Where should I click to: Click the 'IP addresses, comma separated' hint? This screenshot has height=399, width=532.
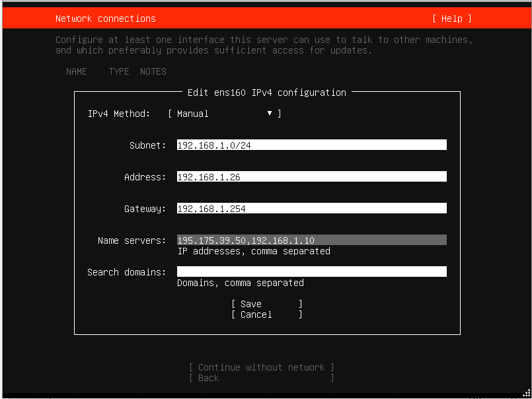pos(254,251)
